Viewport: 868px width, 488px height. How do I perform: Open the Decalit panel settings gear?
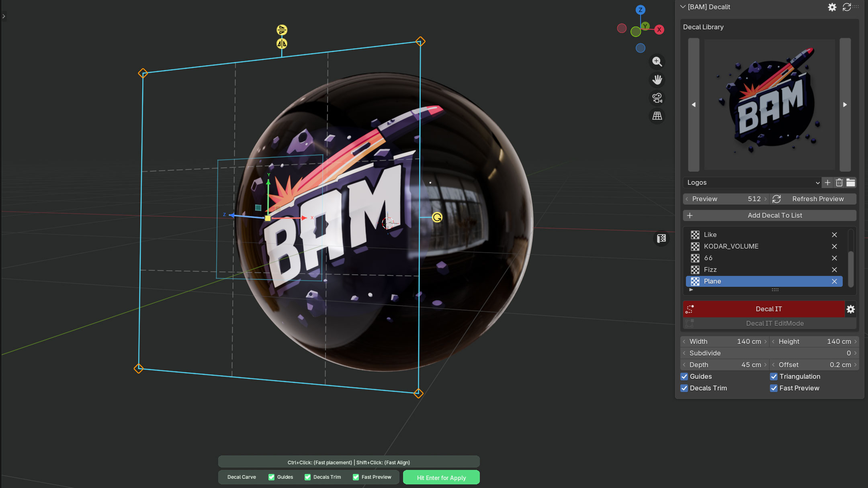click(x=832, y=7)
